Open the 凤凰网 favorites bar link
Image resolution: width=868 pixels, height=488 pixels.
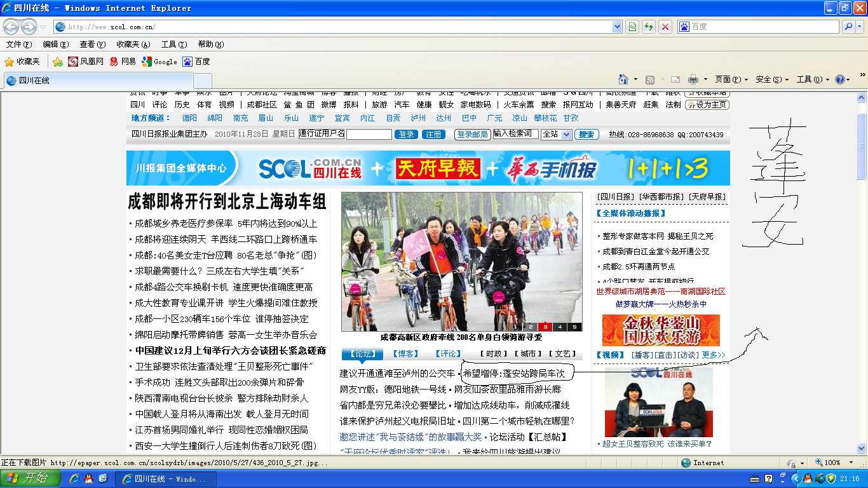(x=86, y=62)
